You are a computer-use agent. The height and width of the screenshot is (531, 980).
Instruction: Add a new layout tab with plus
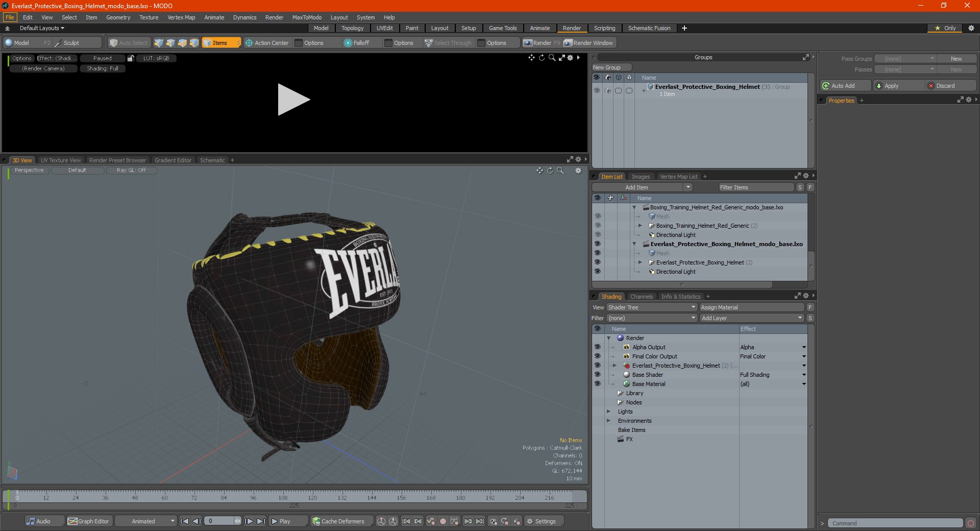coord(684,28)
